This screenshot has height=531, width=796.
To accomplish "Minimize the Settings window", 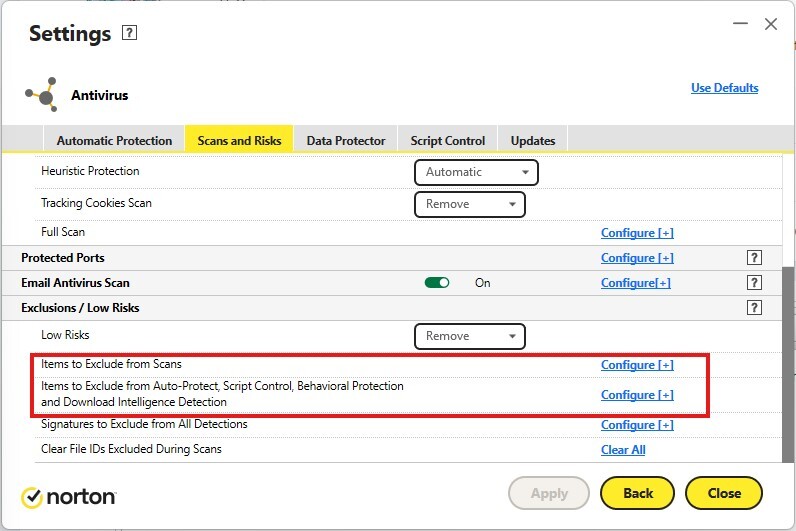I will [x=740, y=23].
